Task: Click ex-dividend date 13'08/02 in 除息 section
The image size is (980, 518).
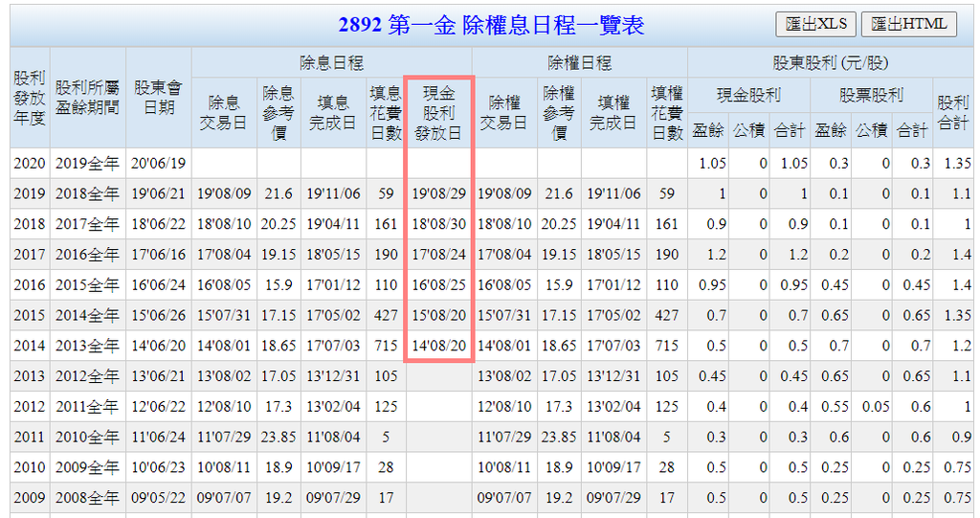Action: pyautogui.click(x=224, y=376)
